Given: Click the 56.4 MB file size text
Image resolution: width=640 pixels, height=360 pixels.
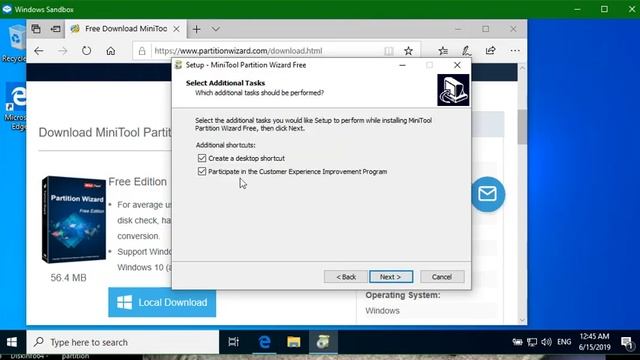Looking at the screenshot, I should (69, 278).
